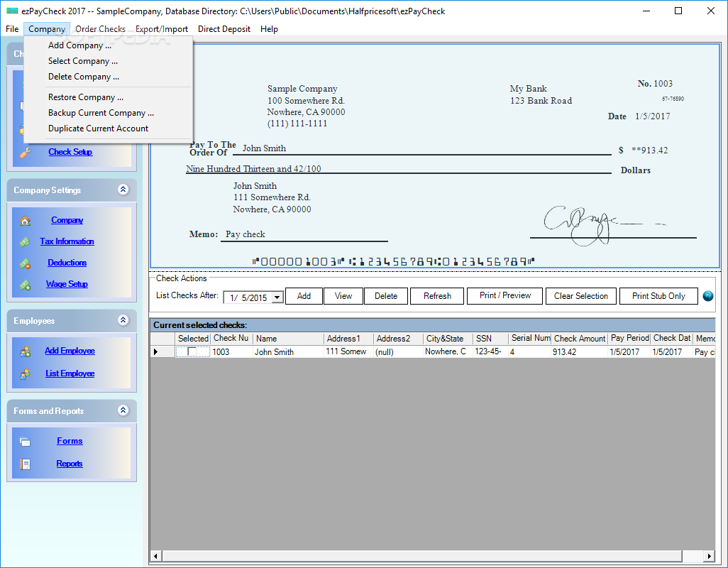Click the Name column header
728x568 pixels.
tap(288, 339)
